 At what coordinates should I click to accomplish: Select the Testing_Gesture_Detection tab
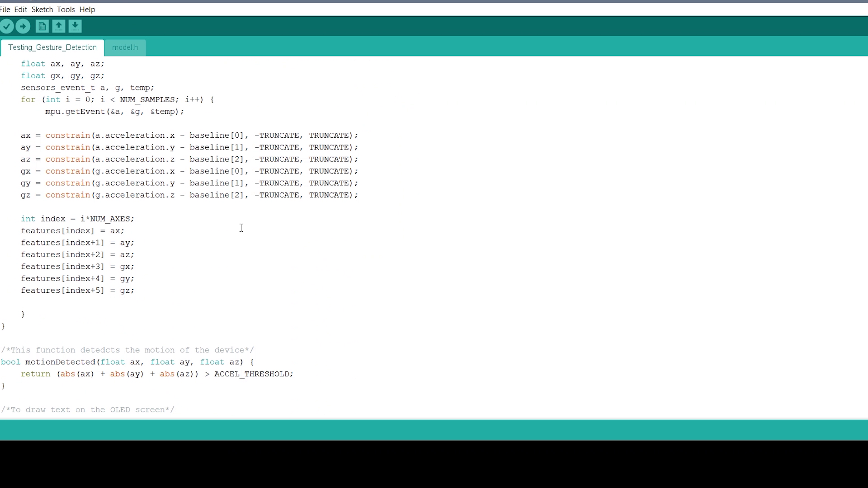pos(52,47)
